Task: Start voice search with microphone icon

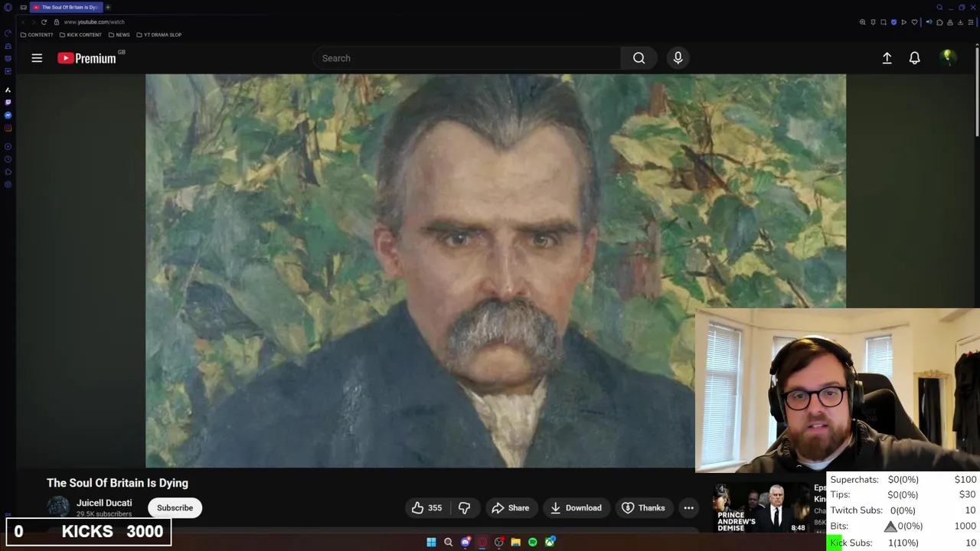Action: [678, 58]
